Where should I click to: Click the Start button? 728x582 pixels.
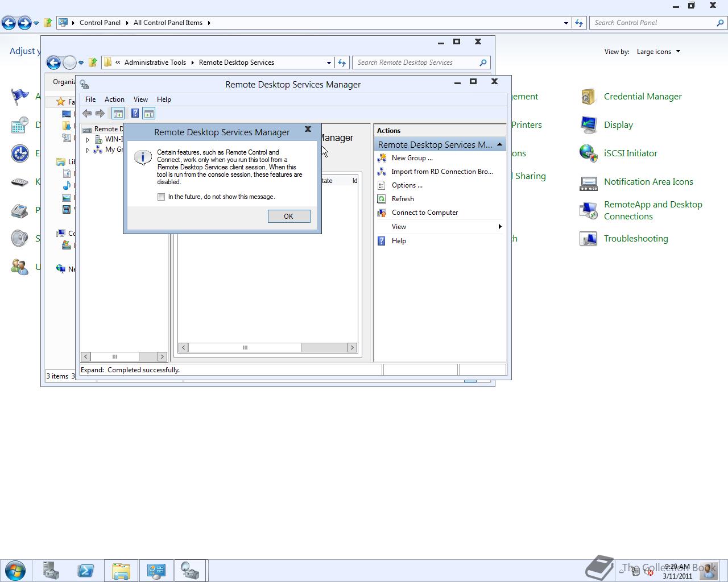point(15,570)
